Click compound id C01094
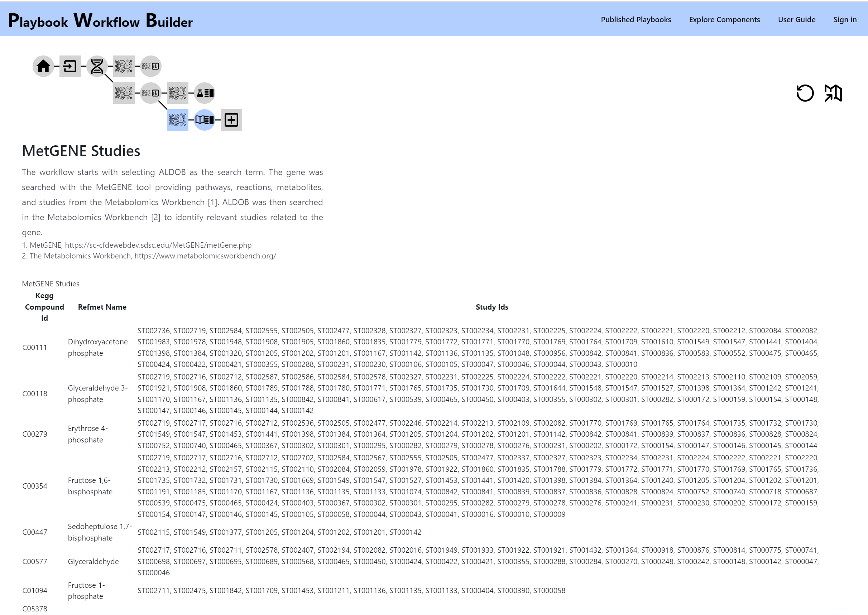The image size is (868, 615). coord(35,591)
